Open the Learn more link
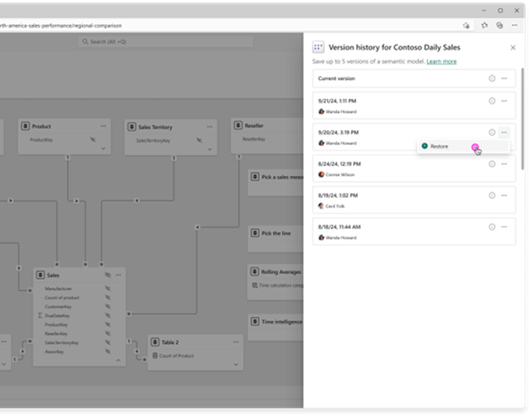This screenshot has width=532, height=417. click(441, 61)
